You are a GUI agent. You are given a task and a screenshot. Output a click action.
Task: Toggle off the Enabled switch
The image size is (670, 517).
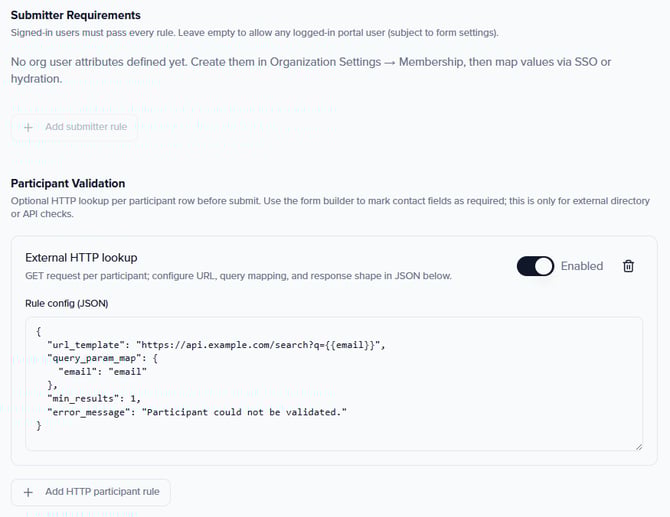535,266
